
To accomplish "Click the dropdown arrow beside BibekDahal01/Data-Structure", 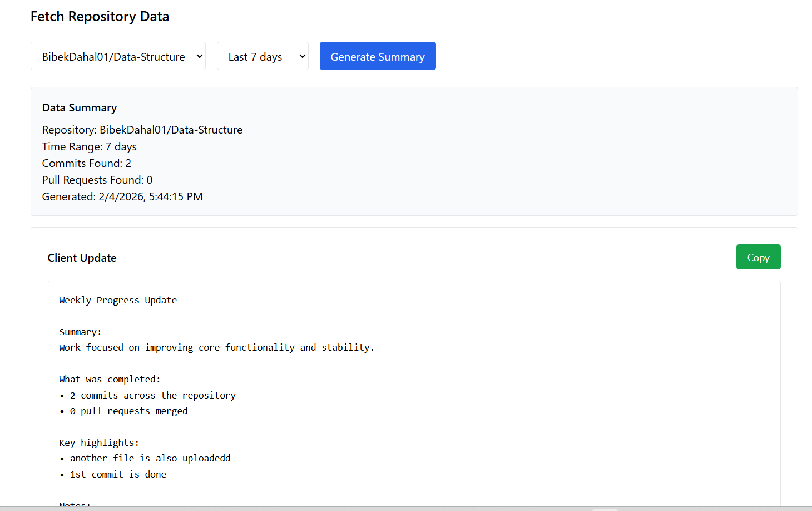I will pos(199,56).
